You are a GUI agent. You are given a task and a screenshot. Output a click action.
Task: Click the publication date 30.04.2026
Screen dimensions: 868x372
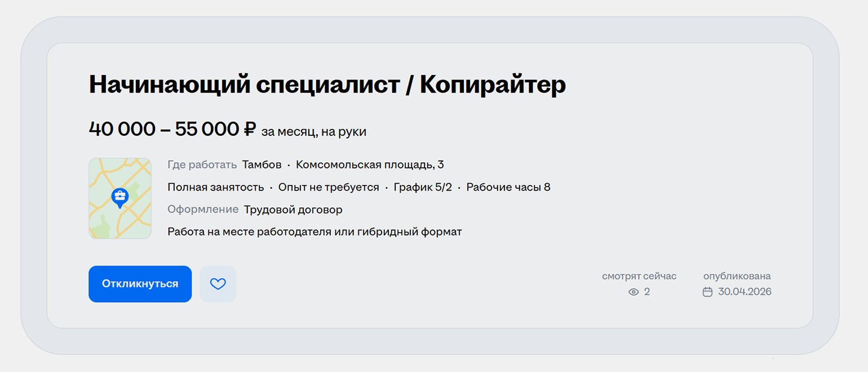tap(745, 292)
